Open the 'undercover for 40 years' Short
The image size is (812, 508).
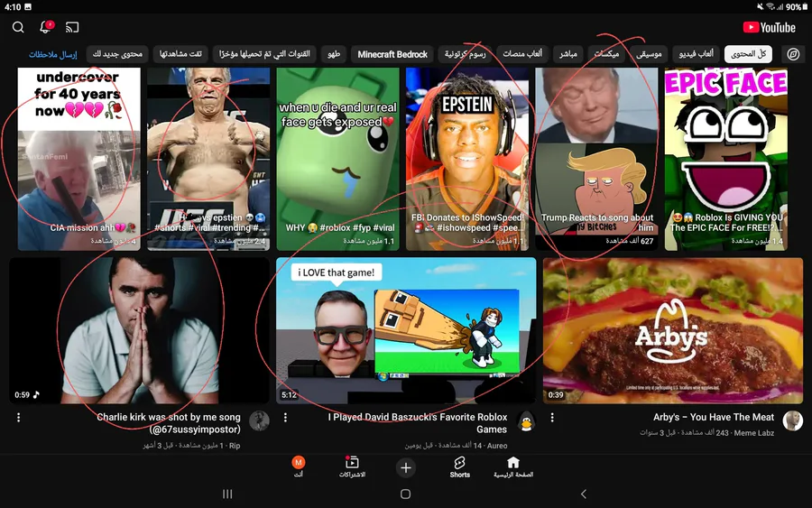click(78, 159)
